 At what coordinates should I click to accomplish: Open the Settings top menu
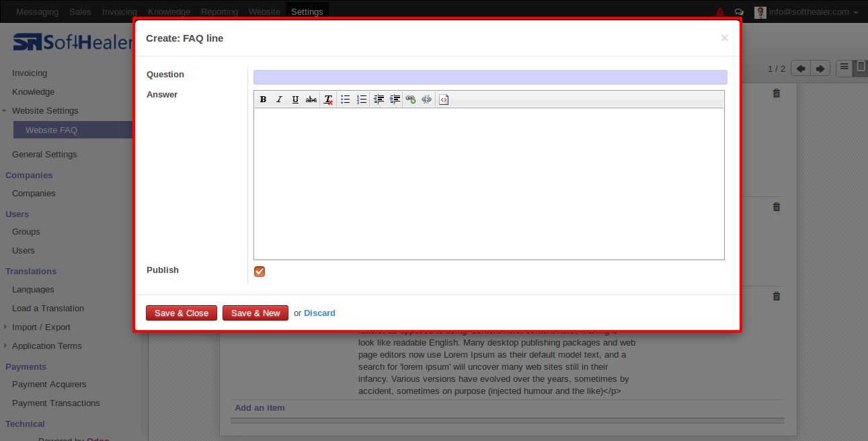(307, 11)
